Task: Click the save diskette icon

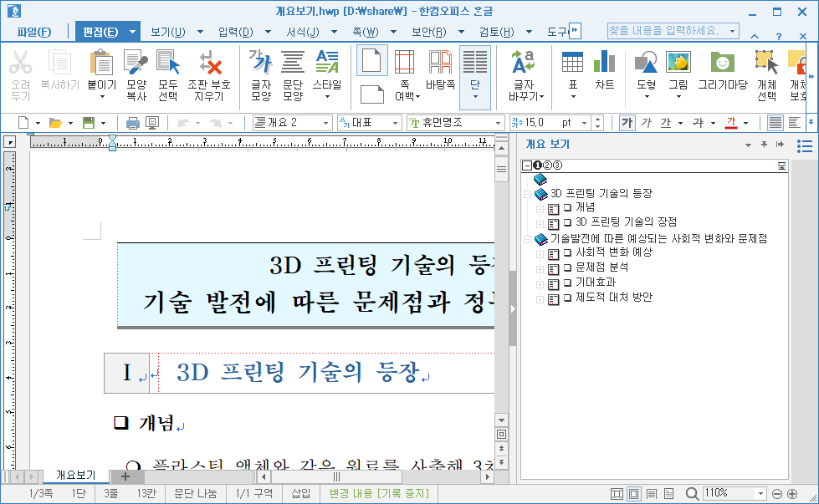Action: tap(89, 123)
